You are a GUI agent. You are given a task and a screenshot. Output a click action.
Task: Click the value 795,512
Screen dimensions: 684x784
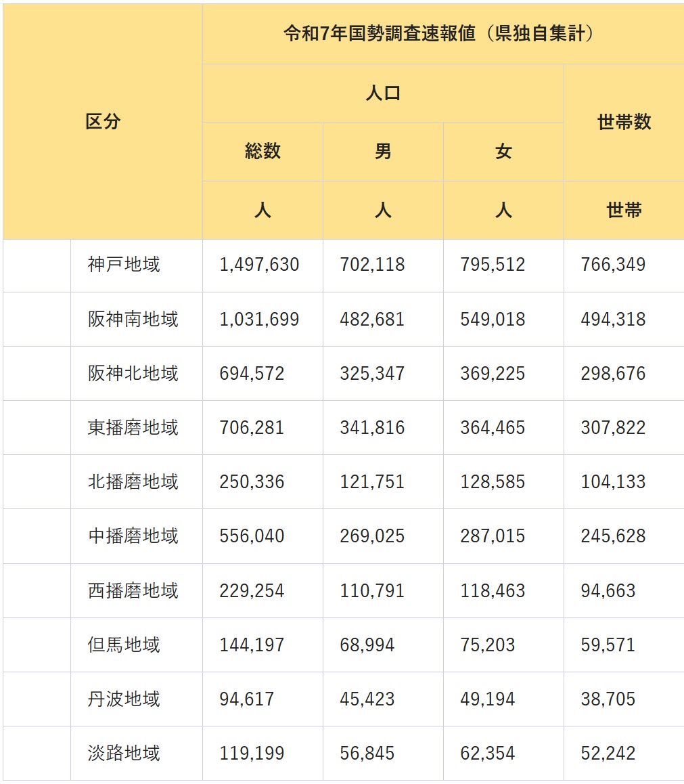tap(493, 265)
